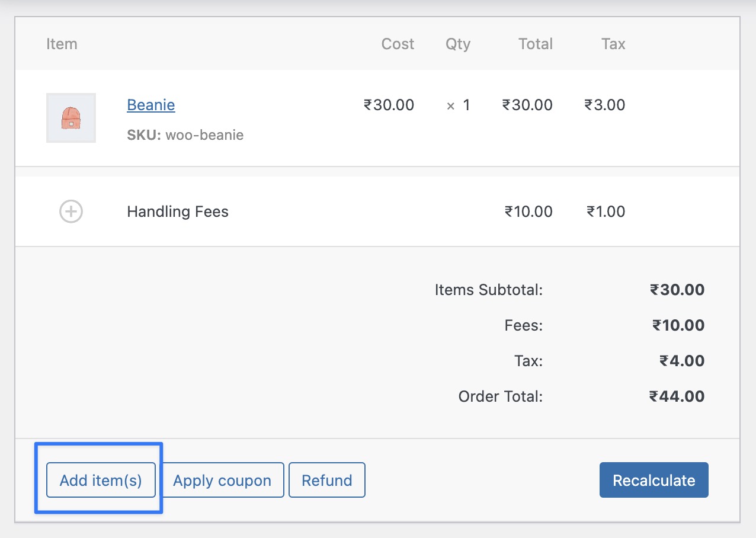Click the Beanie product thumbnail

tap(71, 118)
